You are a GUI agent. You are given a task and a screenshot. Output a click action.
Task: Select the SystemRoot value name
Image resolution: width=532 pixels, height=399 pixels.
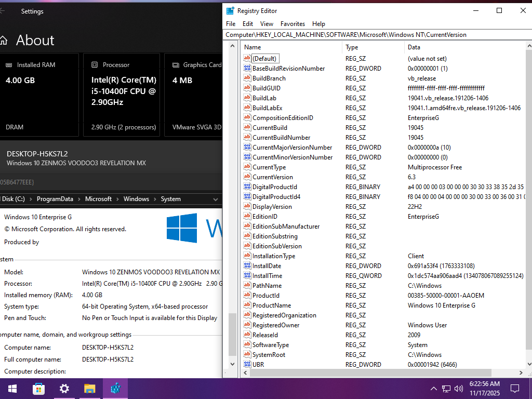point(269,354)
